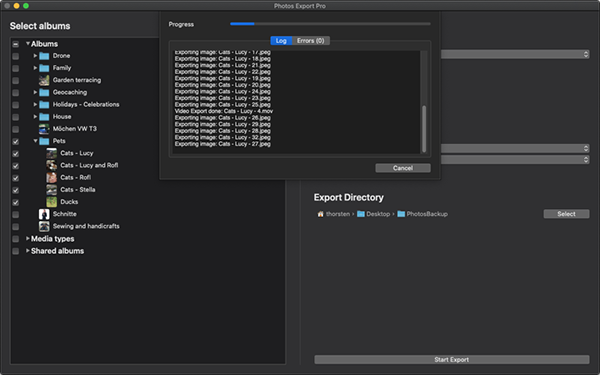Screen dimensions: 600x375
Task: Expand the Family folder
Action: click(x=35, y=68)
